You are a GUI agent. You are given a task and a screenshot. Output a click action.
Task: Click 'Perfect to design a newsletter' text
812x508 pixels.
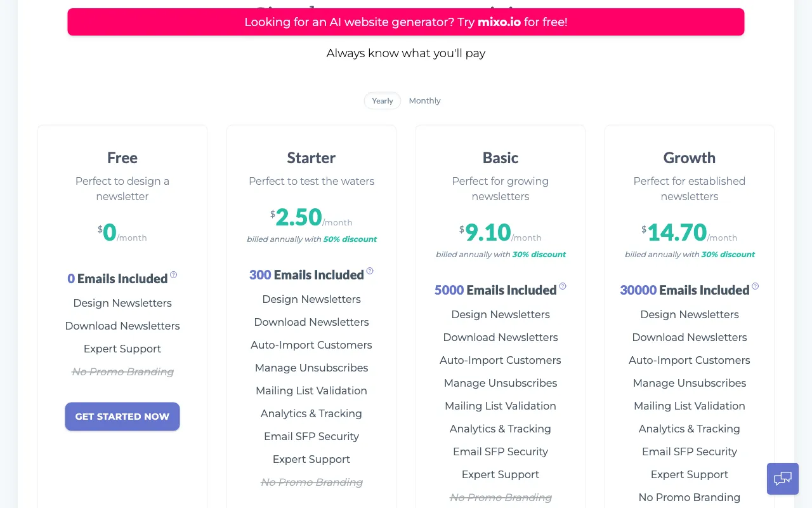pyautogui.click(x=122, y=189)
